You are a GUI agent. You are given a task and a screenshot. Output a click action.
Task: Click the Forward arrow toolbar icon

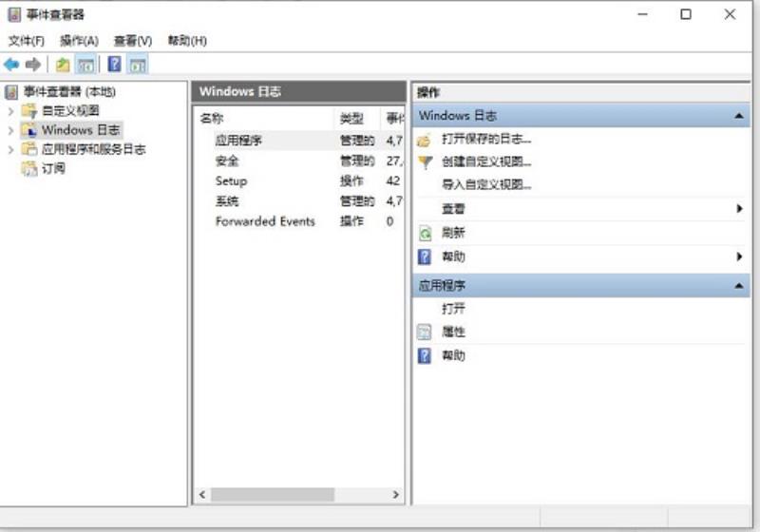[33, 65]
